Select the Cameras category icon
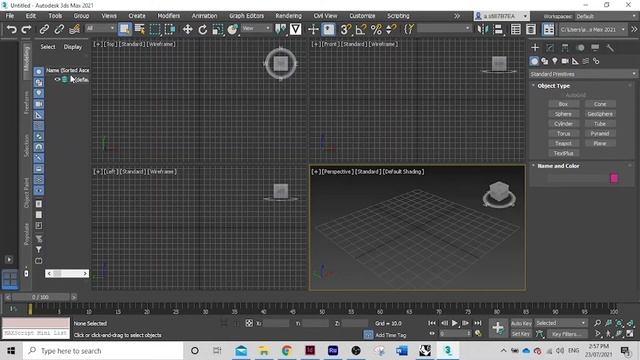The height and width of the screenshot is (360, 640). point(565,61)
